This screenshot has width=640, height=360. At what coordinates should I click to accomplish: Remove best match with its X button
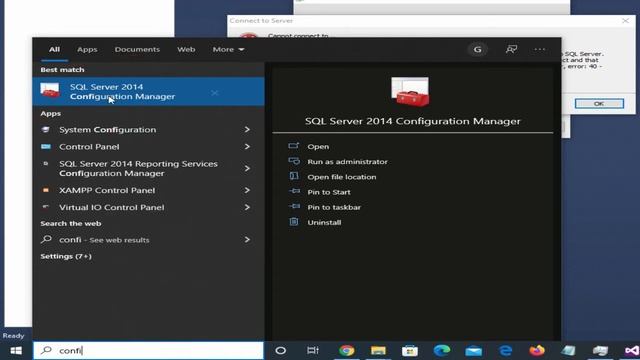(214, 93)
